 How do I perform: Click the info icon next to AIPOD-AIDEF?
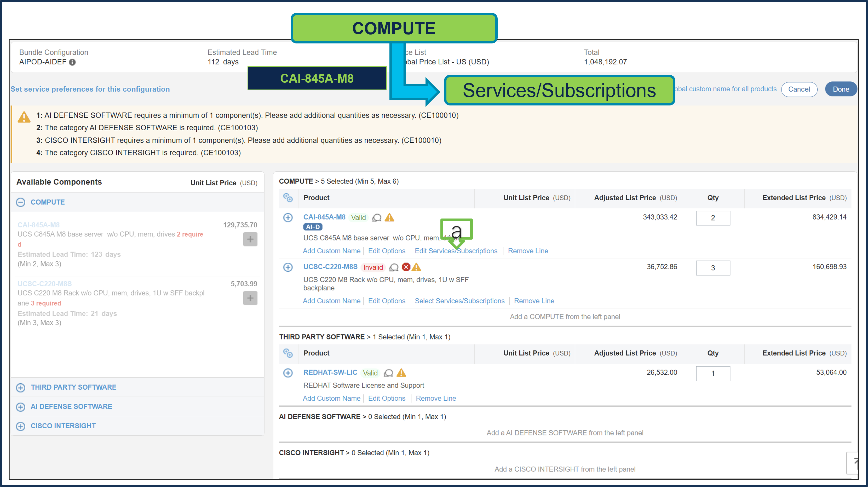[73, 62]
